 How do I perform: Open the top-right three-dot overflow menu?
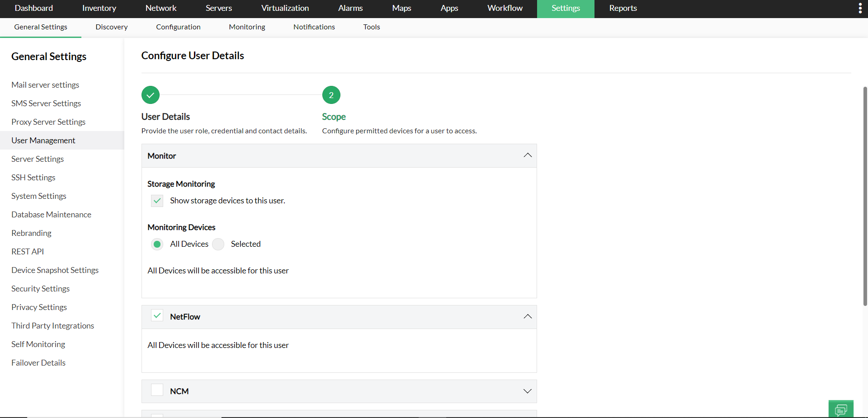point(861,8)
